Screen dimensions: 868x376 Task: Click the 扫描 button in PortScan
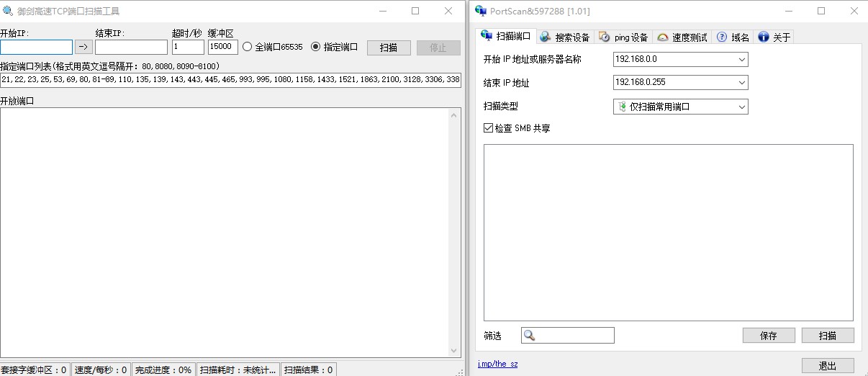point(828,336)
